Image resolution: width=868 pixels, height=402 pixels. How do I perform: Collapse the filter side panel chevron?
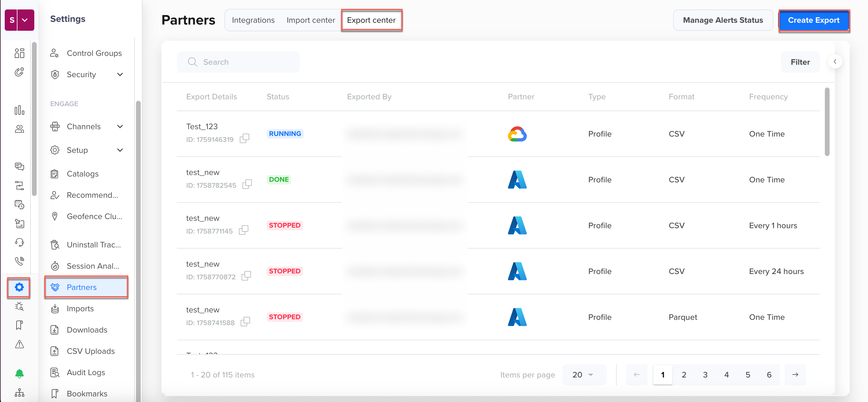coord(835,62)
